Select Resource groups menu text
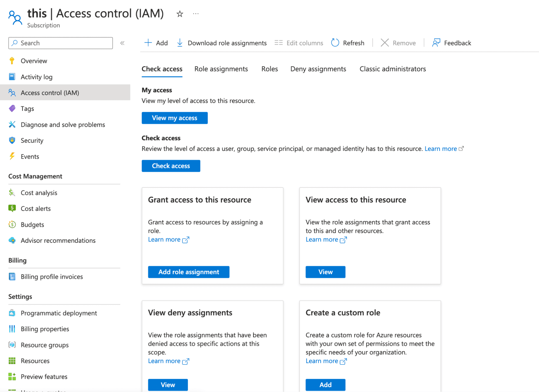 (x=45, y=345)
